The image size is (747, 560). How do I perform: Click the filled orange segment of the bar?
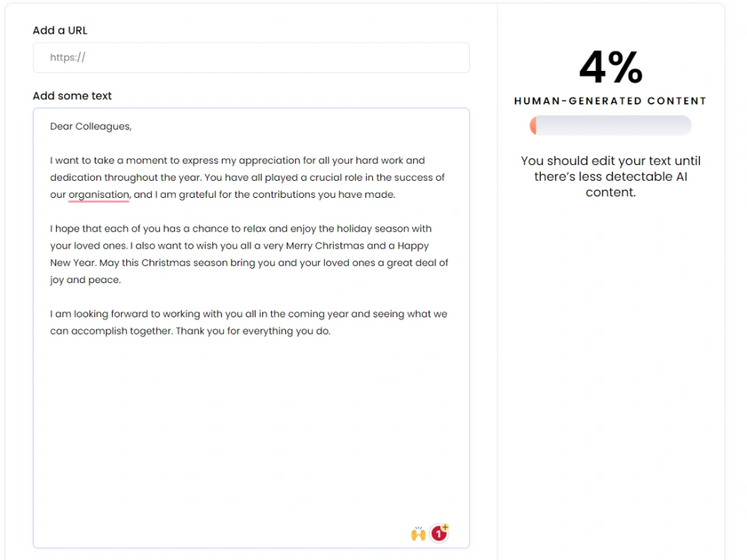(535, 125)
